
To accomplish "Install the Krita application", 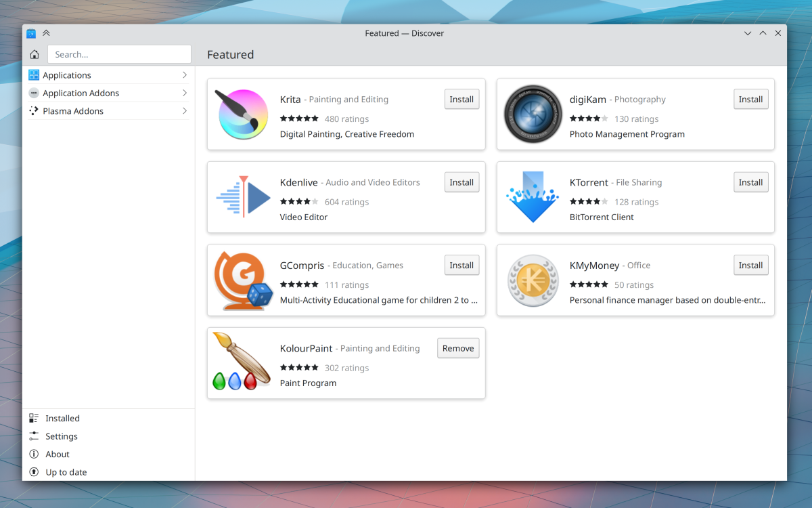I will [x=461, y=100].
